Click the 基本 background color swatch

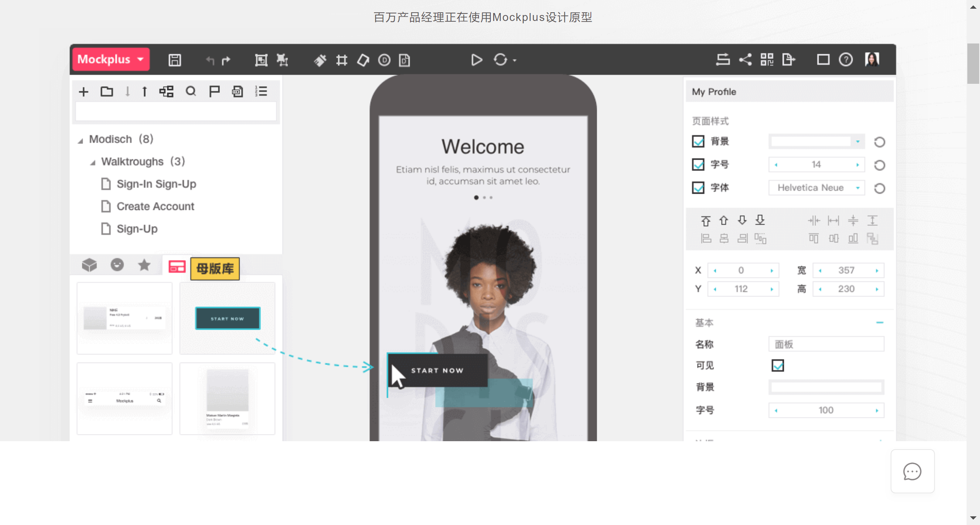[826, 387]
